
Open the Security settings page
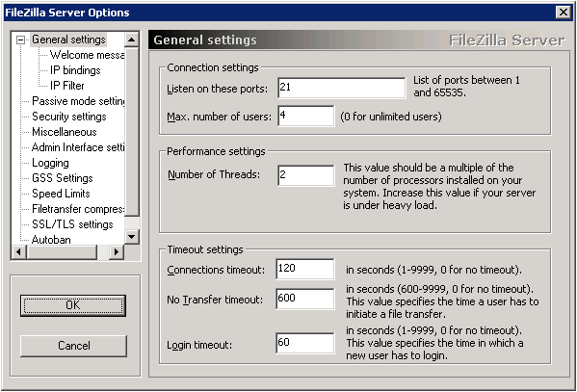(68, 117)
